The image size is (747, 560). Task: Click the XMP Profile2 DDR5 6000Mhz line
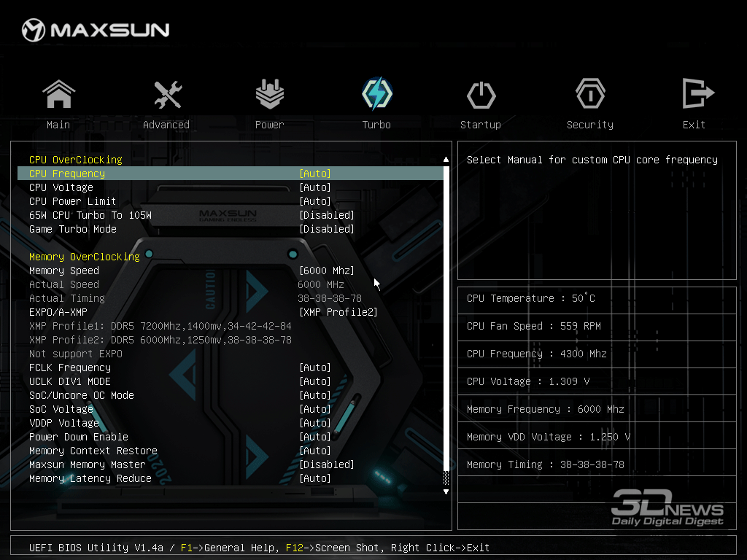(160, 340)
